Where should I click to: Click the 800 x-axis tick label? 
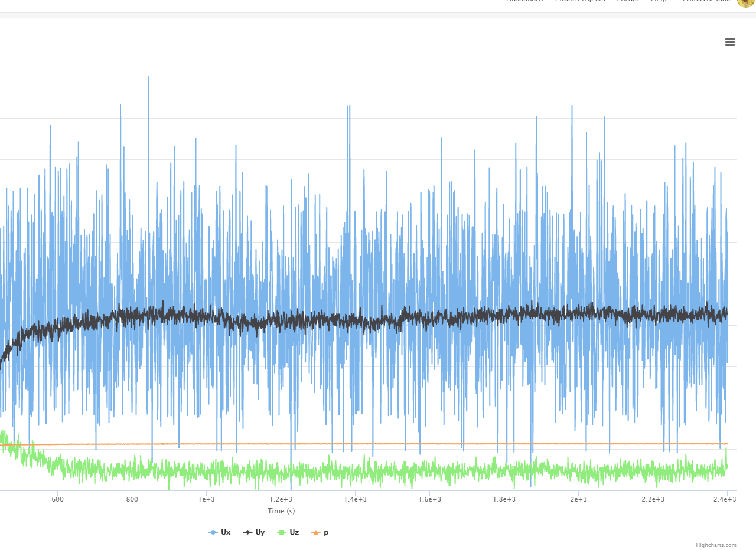[x=132, y=499]
